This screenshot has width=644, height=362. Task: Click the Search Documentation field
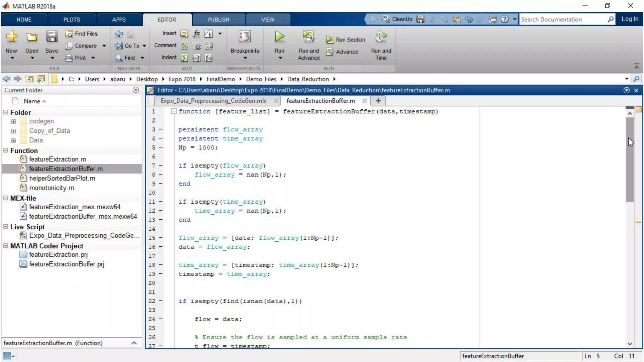click(x=563, y=19)
